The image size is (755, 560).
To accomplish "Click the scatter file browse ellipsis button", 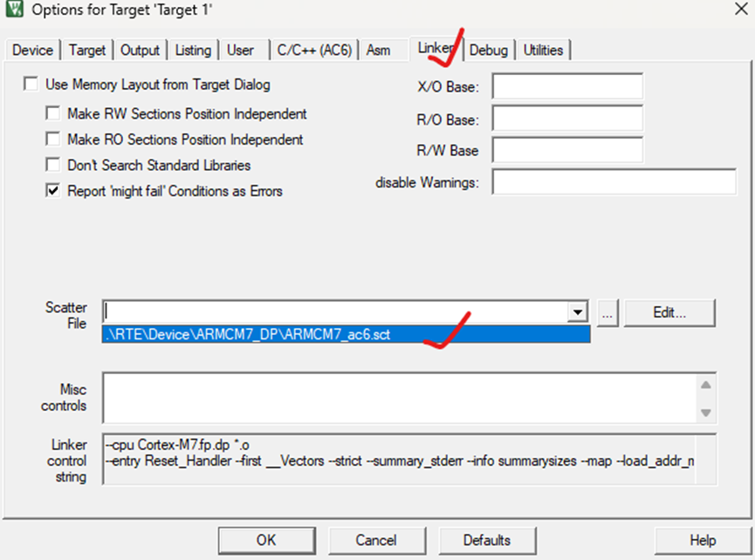I will point(607,313).
